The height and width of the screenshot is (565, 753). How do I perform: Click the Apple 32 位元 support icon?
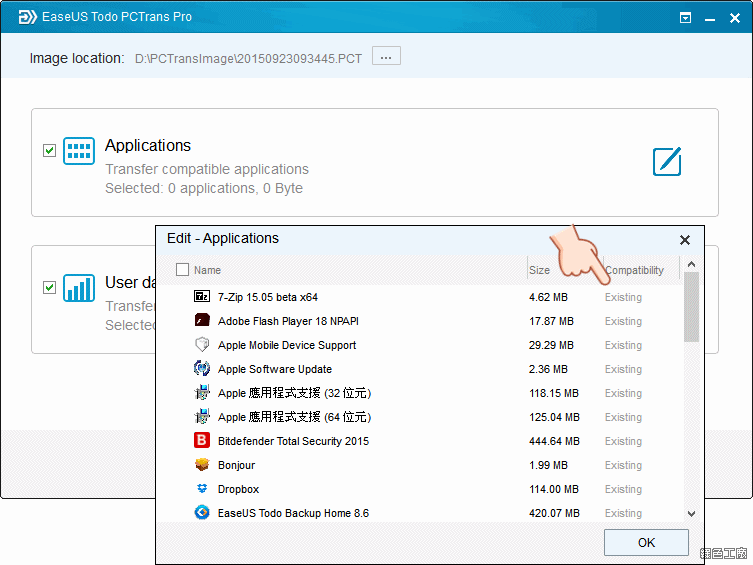[202, 392]
